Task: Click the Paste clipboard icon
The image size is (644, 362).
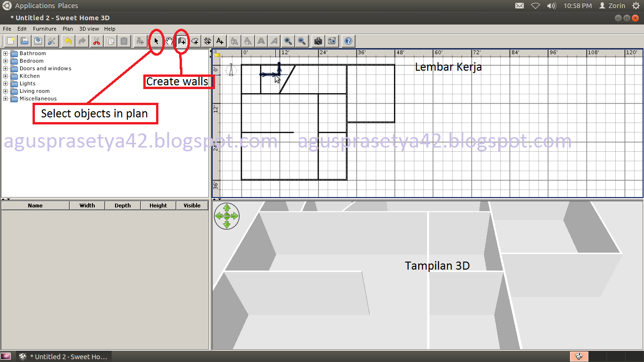Action: (x=124, y=41)
